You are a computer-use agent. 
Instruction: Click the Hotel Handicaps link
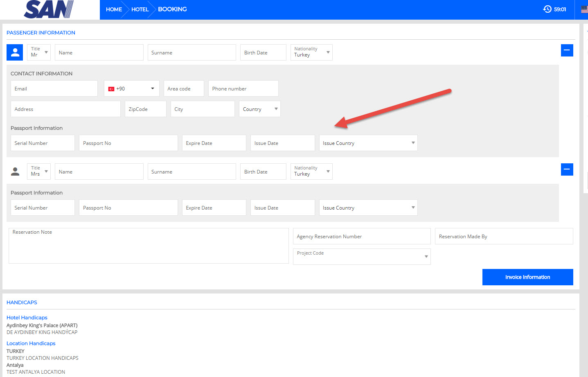click(27, 318)
